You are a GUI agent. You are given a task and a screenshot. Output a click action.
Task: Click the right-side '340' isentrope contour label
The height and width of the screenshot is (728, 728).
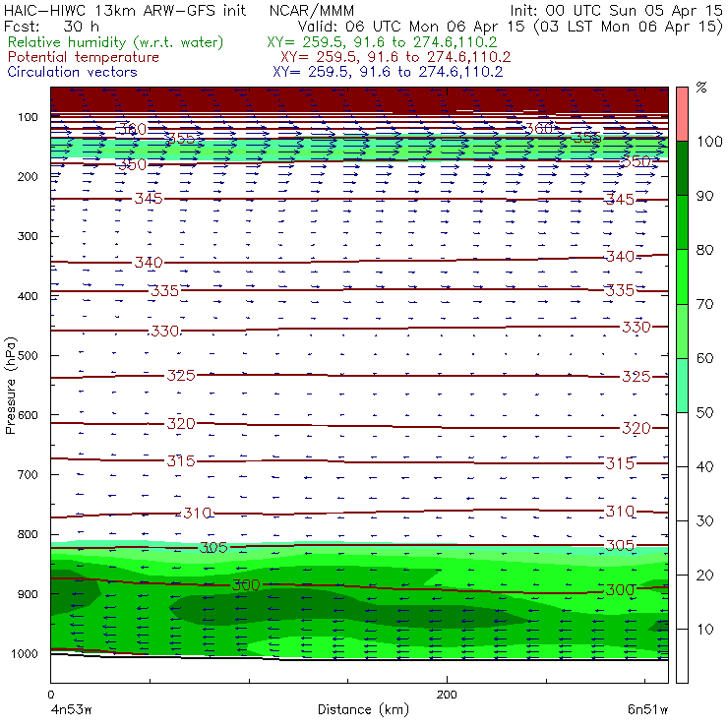point(620,257)
